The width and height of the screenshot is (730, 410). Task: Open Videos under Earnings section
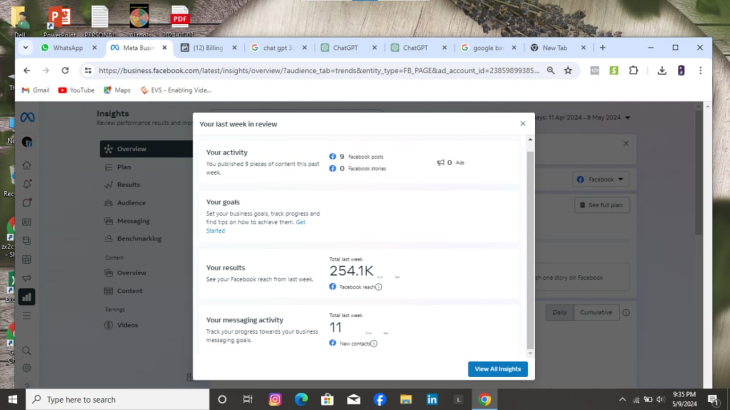pos(127,325)
